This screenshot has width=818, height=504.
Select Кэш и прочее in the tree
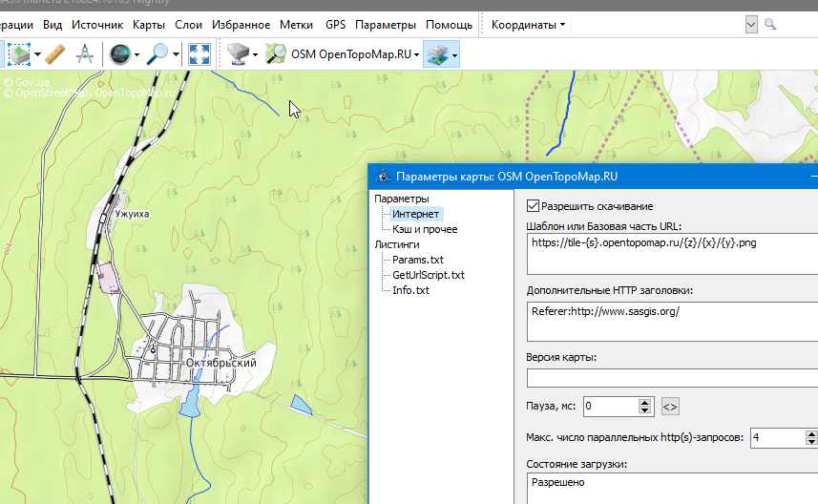(425, 229)
